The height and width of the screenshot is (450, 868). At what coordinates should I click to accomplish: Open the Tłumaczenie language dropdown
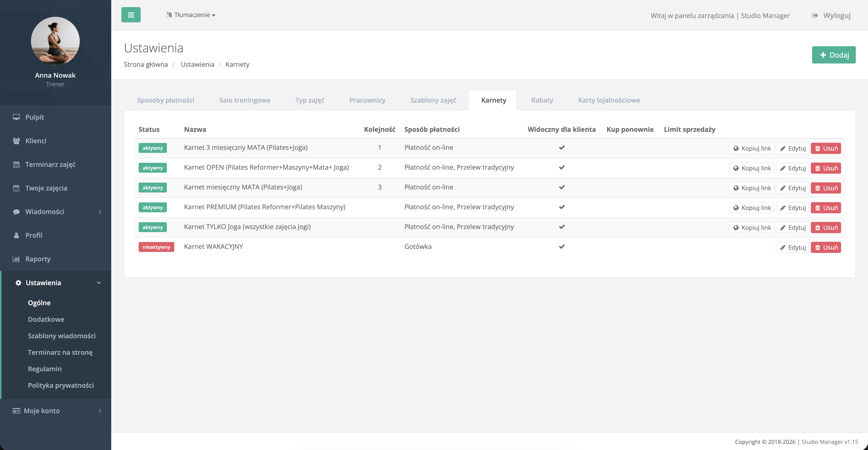[x=191, y=15]
